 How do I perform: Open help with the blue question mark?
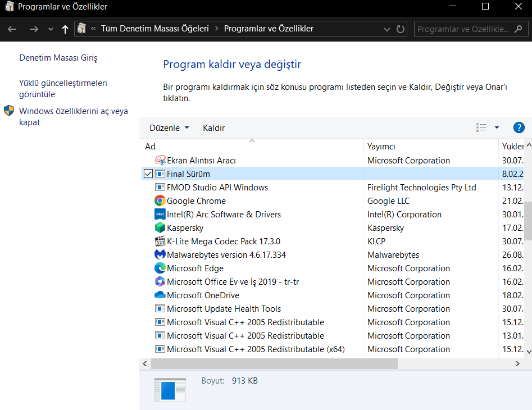tap(519, 128)
